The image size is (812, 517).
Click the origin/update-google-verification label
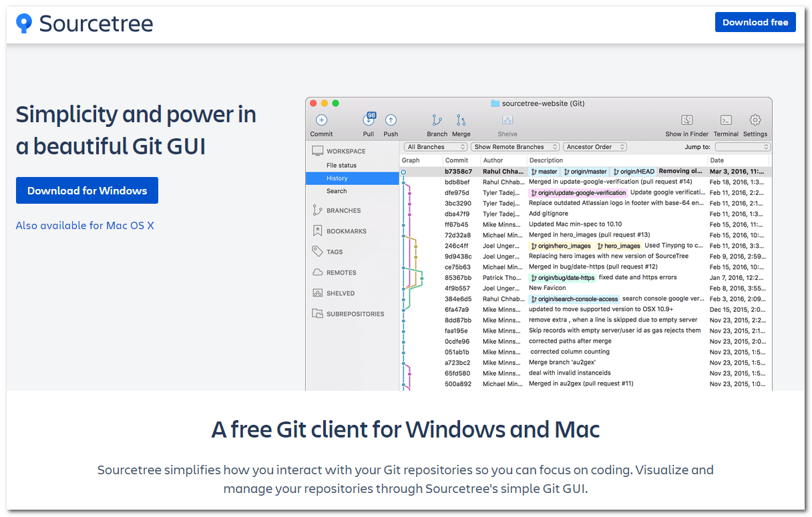(578, 193)
